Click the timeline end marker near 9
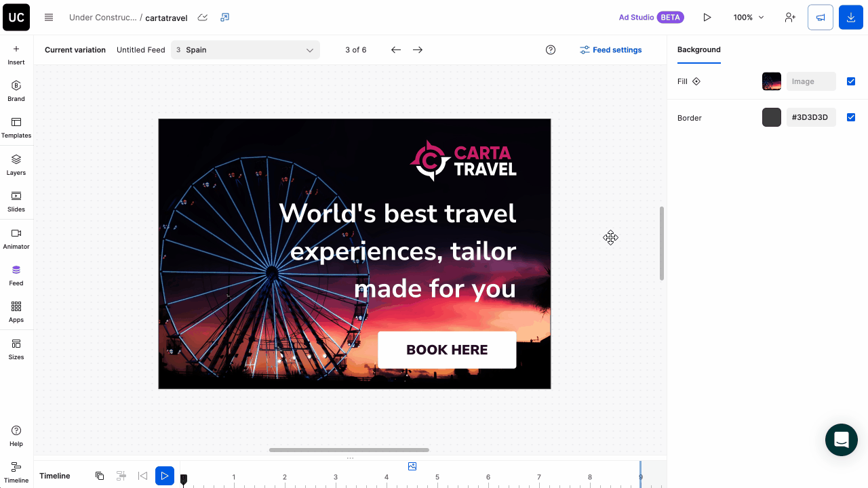The width and height of the screenshot is (868, 488). pyautogui.click(x=640, y=474)
